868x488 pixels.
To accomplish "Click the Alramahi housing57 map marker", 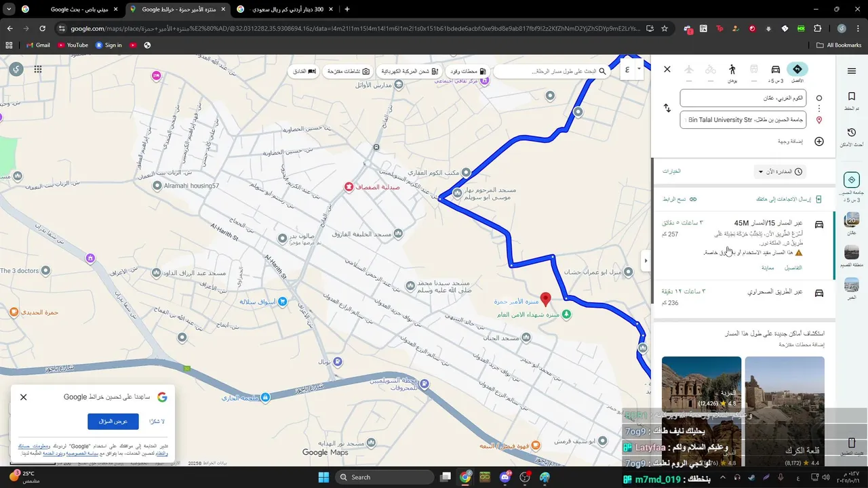I will [157, 186].
